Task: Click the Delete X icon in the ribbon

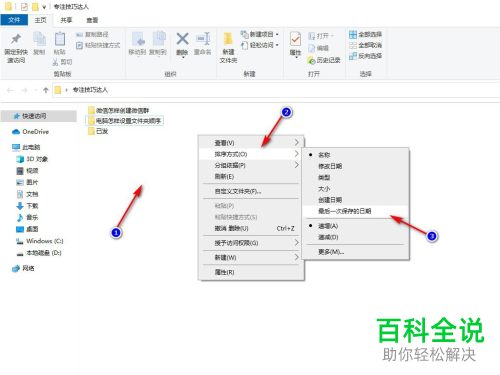Action: 182,39
